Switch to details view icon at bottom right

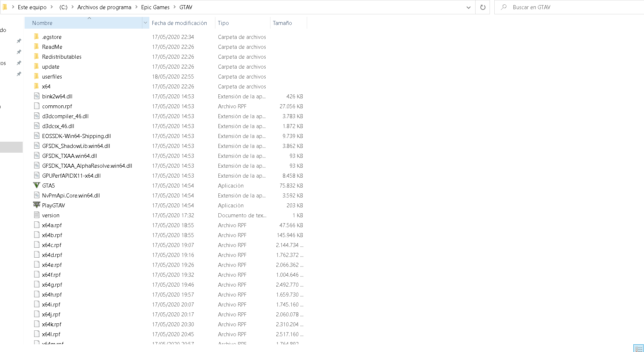pyautogui.click(x=638, y=349)
